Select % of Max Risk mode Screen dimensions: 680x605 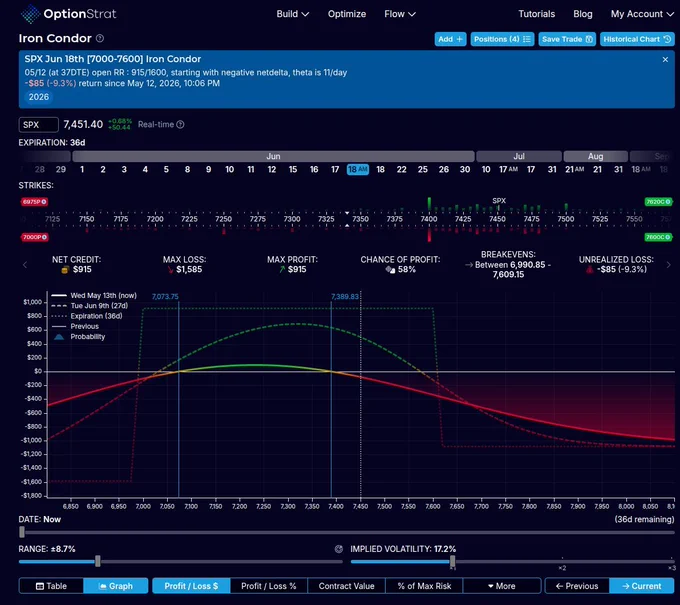pos(424,586)
